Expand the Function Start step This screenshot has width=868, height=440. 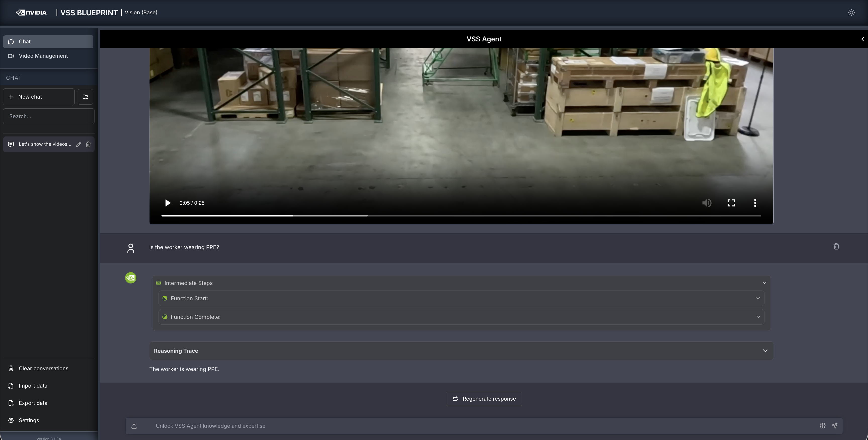pyautogui.click(x=758, y=298)
